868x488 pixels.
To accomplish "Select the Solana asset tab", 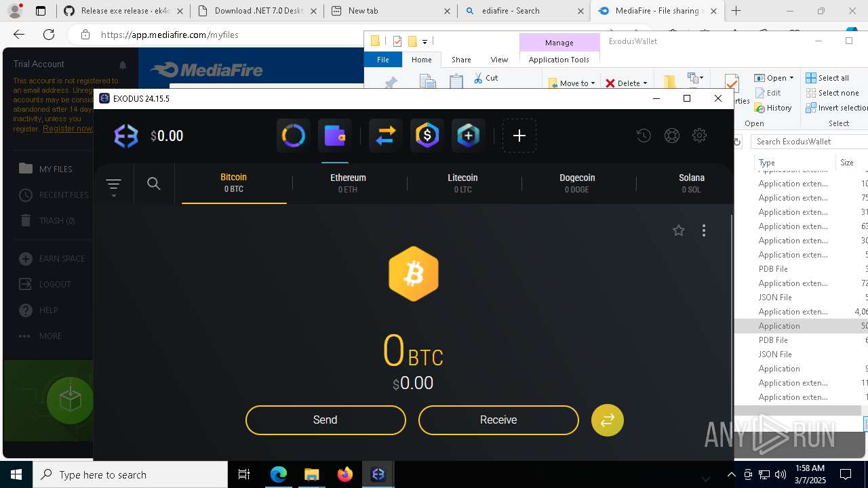I will point(692,183).
